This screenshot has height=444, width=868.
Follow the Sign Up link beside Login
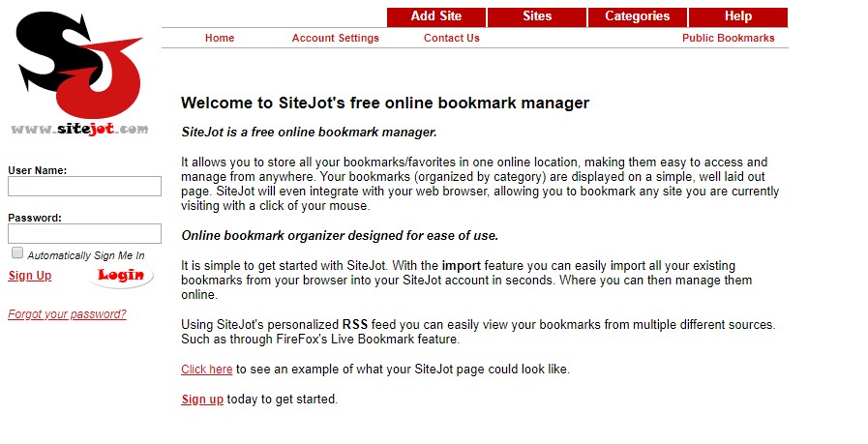(x=30, y=276)
